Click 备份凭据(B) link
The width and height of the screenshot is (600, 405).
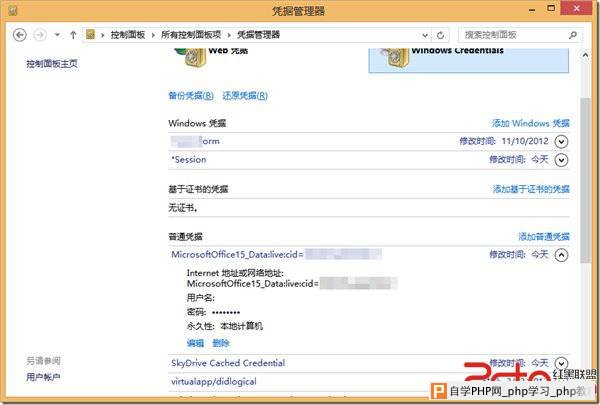pyautogui.click(x=191, y=95)
